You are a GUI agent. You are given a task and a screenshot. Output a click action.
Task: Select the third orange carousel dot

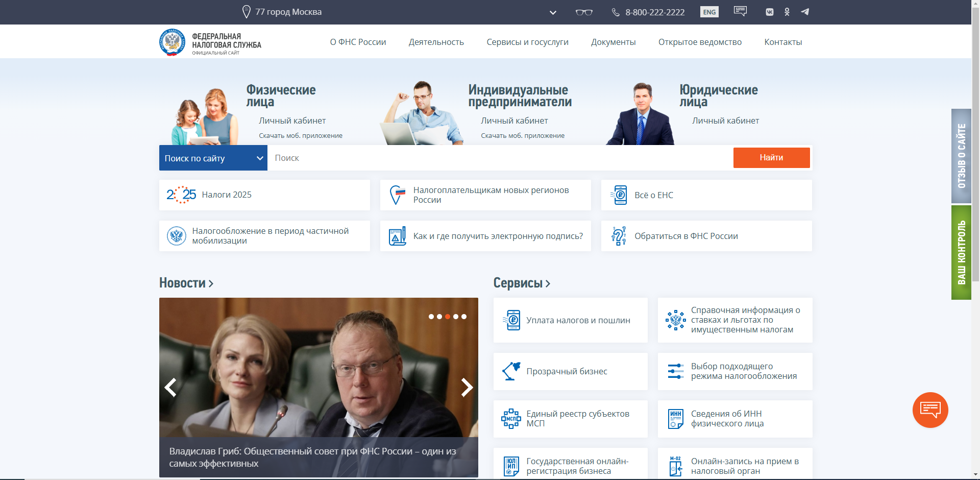pyautogui.click(x=448, y=317)
